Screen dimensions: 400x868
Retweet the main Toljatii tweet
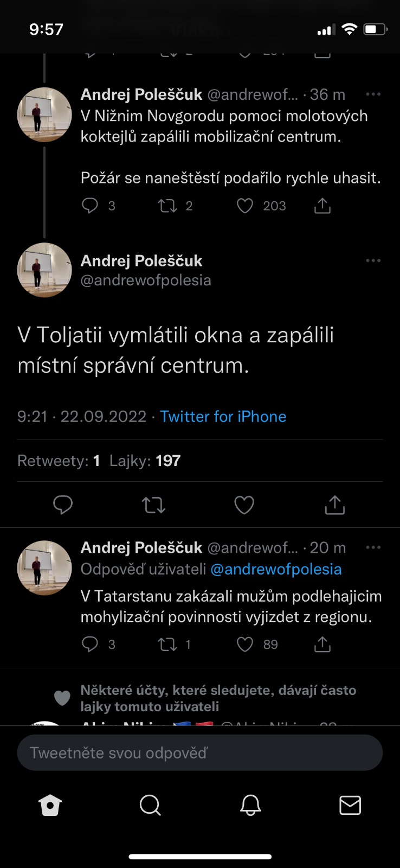pos(153,505)
